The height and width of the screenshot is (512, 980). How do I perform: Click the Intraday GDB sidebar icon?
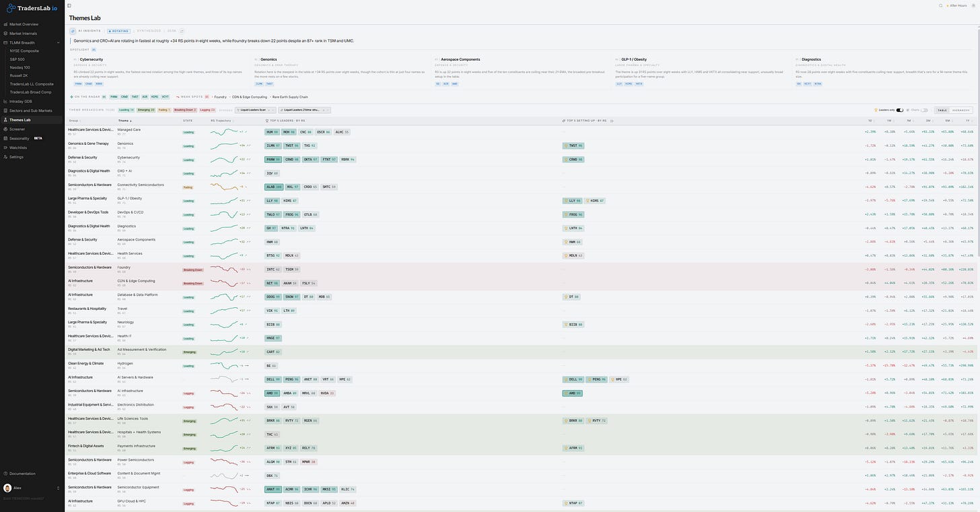(x=5, y=101)
